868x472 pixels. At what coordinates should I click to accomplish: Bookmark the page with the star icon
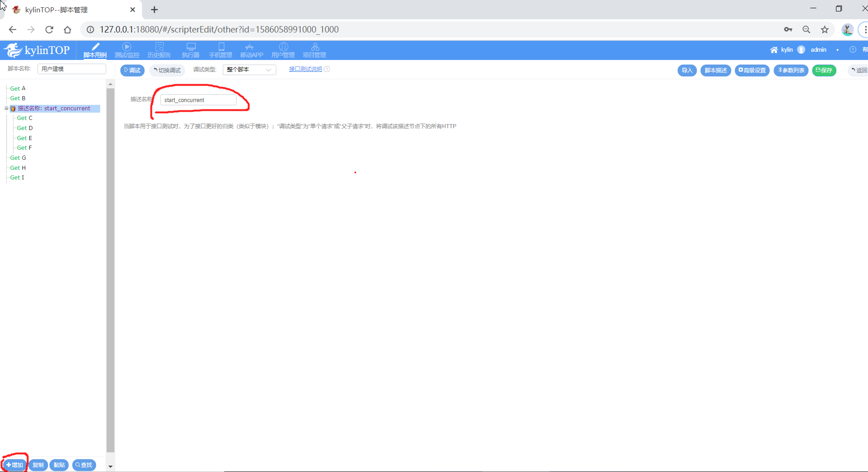pyautogui.click(x=825, y=29)
